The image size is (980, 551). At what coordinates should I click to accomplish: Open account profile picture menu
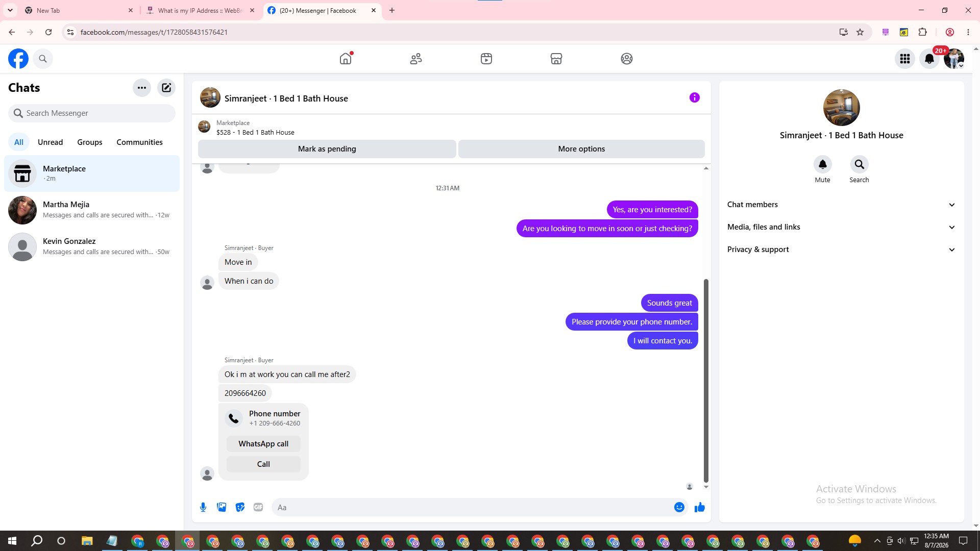[954, 59]
